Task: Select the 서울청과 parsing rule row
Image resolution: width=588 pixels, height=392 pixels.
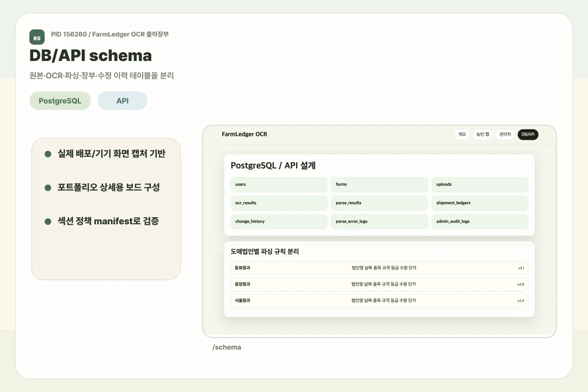Action: (379, 301)
